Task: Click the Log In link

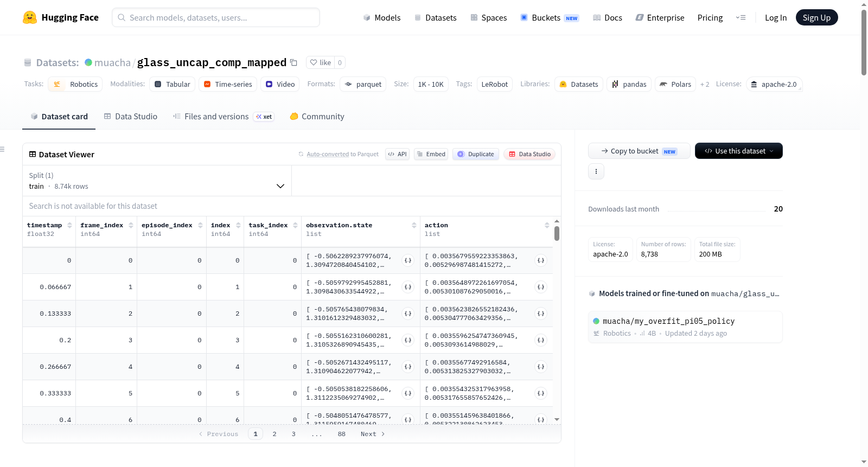Action: [776, 17]
